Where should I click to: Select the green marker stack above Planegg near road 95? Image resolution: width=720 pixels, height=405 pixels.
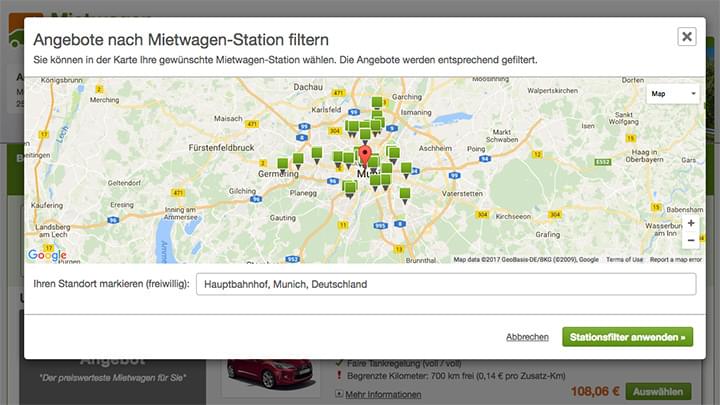(x=349, y=188)
